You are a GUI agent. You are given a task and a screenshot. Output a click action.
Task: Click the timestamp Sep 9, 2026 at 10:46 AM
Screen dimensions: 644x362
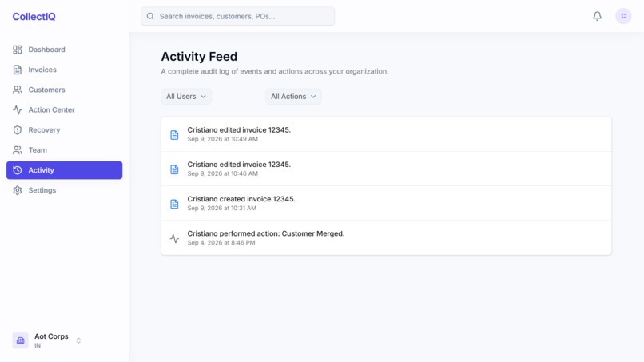coord(223,174)
